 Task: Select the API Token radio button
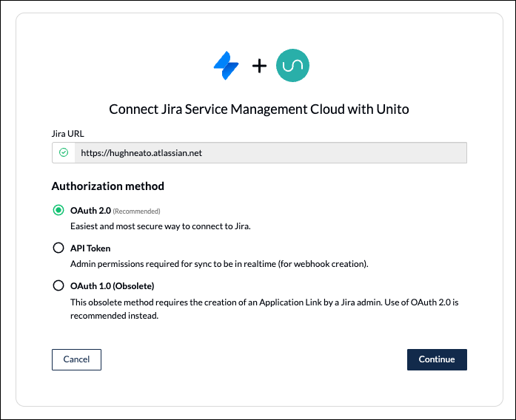[58, 248]
